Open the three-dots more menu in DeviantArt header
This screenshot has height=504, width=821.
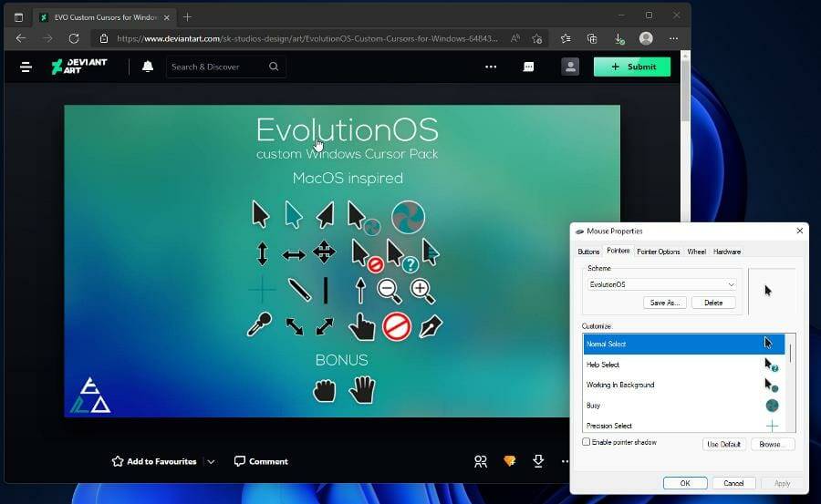tap(491, 67)
